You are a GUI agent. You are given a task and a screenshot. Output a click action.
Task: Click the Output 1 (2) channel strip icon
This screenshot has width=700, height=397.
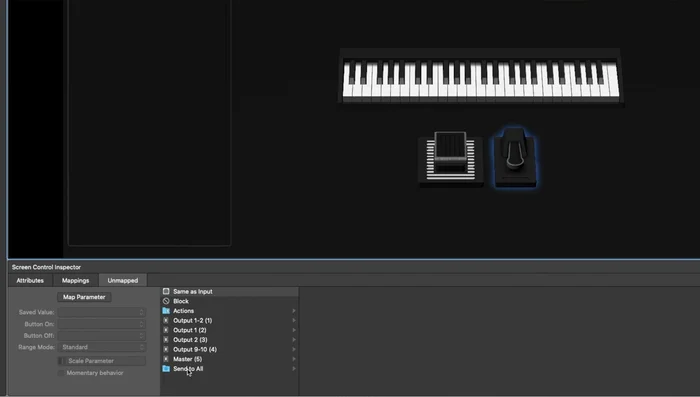click(166, 330)
